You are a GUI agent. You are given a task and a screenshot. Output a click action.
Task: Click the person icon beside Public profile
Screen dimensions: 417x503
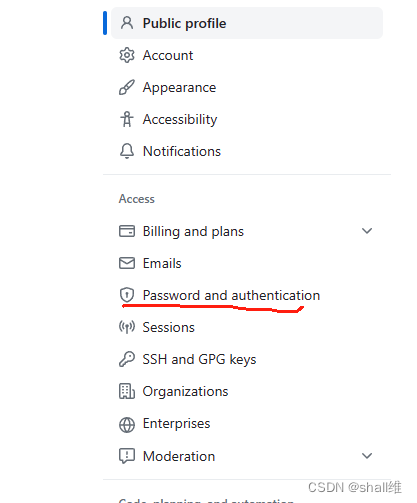click(127, 23)
